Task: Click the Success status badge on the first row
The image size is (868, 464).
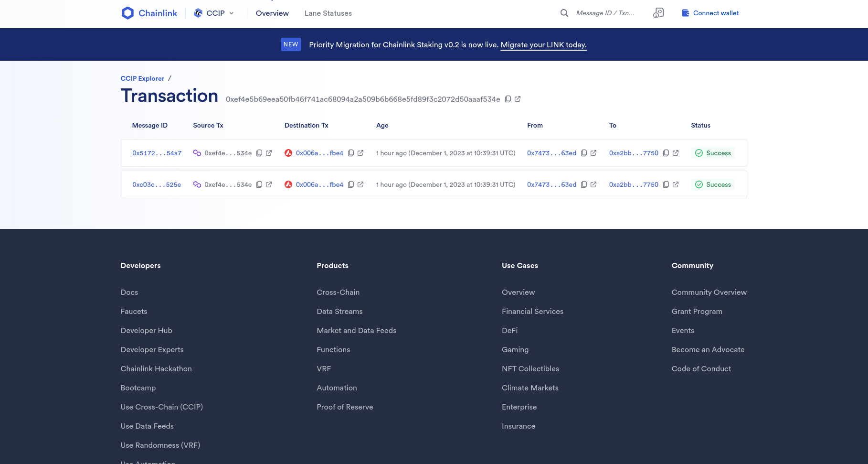Action: coord(713,153)
